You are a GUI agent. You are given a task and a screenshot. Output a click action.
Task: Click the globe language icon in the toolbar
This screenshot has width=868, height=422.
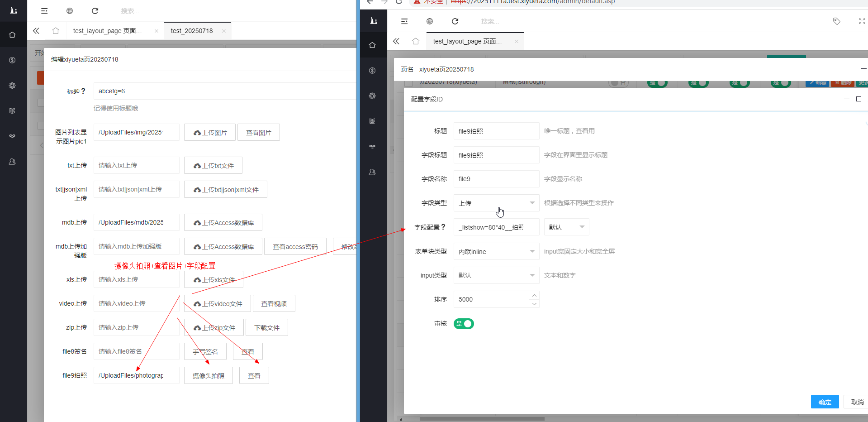point(69,10)
